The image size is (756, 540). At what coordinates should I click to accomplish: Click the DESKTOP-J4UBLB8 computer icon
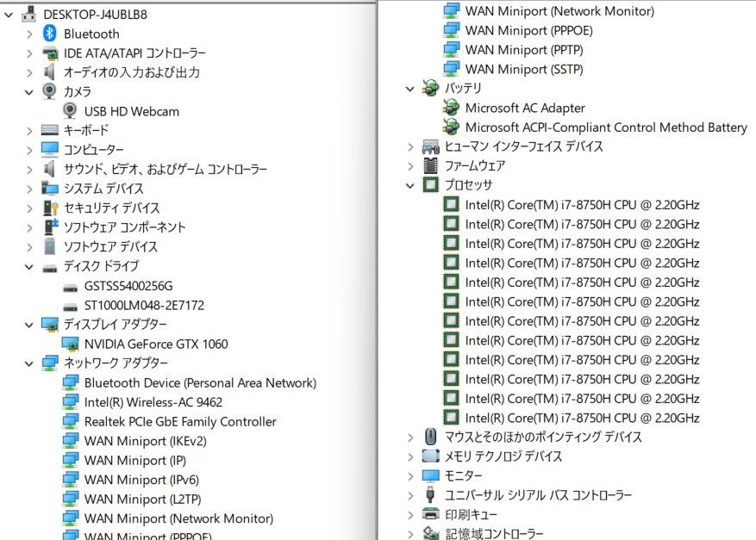(29, 14)
